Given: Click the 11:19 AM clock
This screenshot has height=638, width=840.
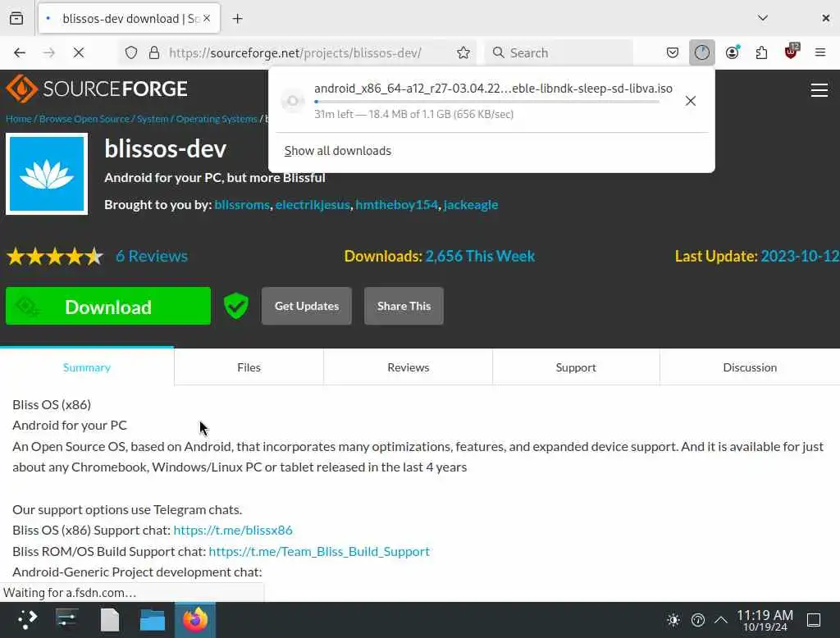Looking at the screenshot, I should click(x=765, y=620).
